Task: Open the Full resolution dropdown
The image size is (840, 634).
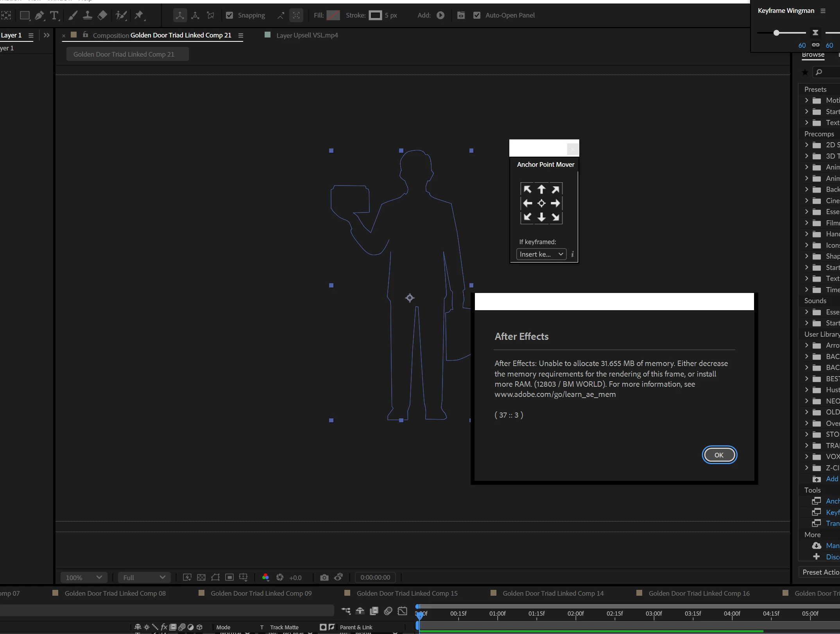Action: coord(144,577)
